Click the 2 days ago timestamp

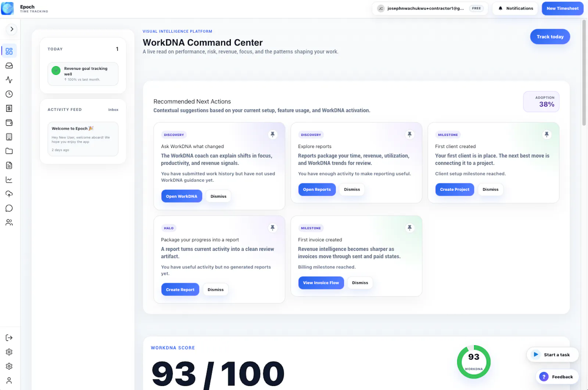(x=60, y=150)
